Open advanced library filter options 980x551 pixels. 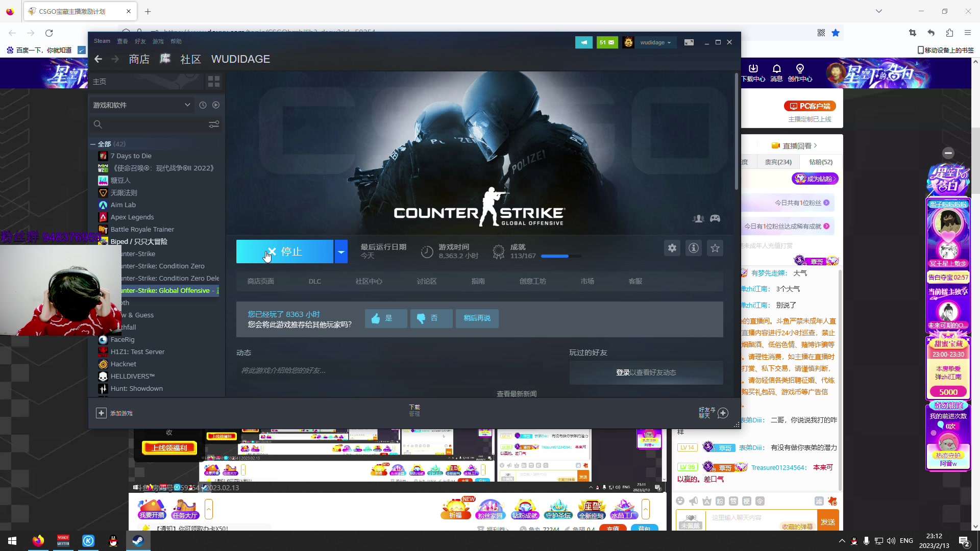click(214, 124)
